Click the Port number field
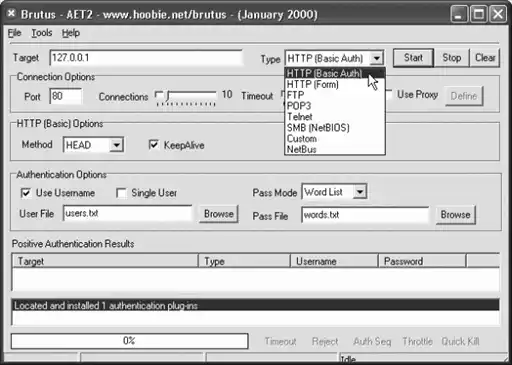The height and width of the screenshot is (365, 512). coord(66,96)
